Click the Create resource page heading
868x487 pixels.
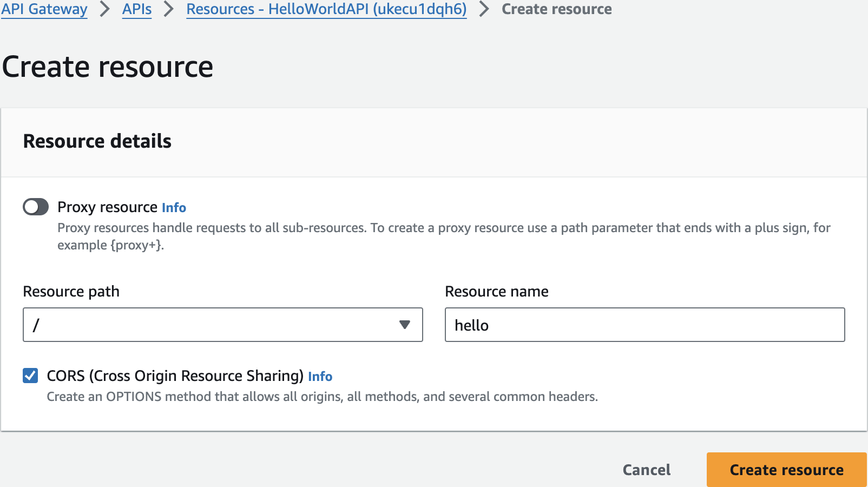[x=108, y=67]
